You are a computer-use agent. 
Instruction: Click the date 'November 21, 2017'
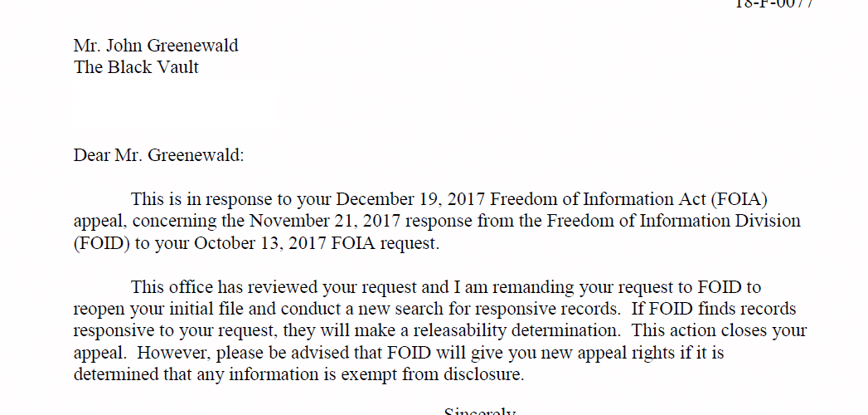[x=327, y=221]
